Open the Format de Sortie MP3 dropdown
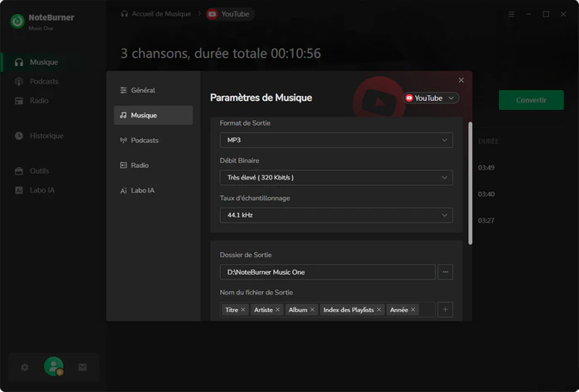 click(336, 141)
